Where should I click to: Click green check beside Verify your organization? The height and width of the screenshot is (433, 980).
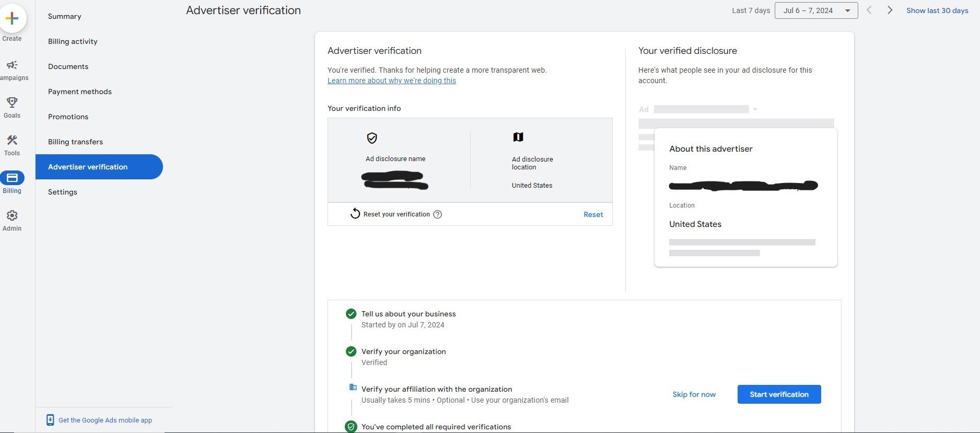[x=351, y=351]
